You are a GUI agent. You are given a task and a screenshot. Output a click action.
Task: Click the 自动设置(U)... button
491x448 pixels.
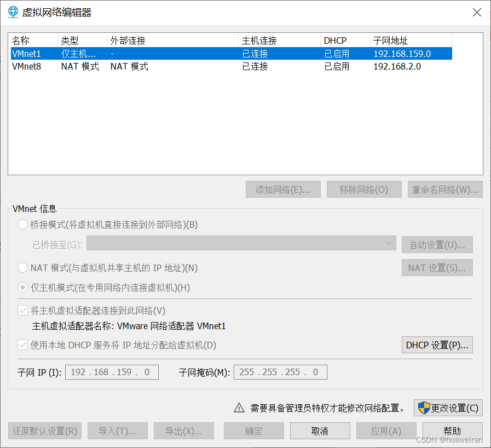pyautogui.click(x=437, y=244)
